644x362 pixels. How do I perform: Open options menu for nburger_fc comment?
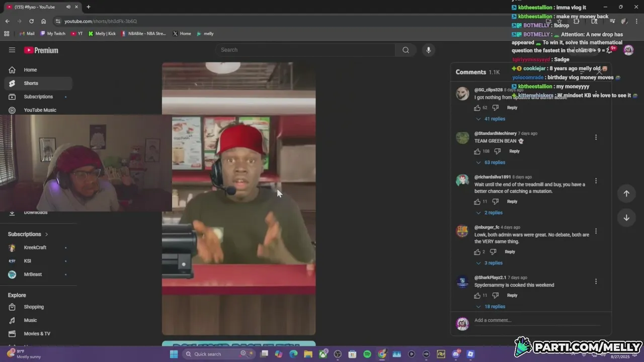[596, 231]
